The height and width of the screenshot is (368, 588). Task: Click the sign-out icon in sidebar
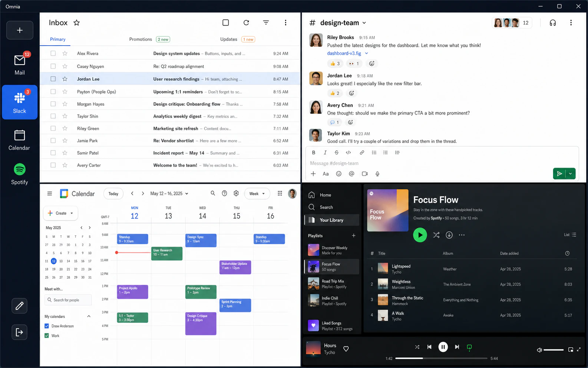click(20, 332)
